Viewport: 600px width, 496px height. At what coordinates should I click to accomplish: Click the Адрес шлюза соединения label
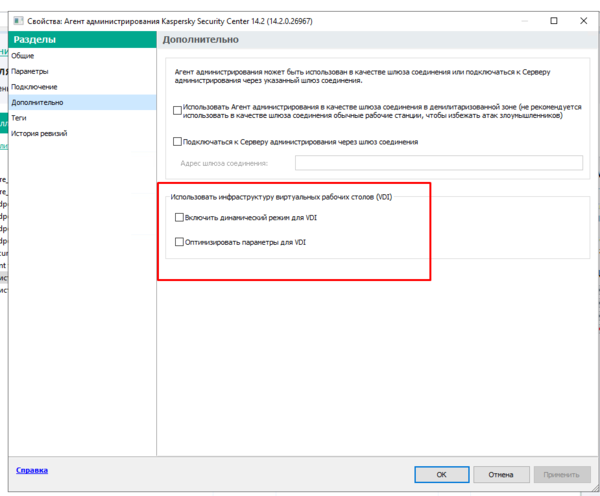click(224, 163)
